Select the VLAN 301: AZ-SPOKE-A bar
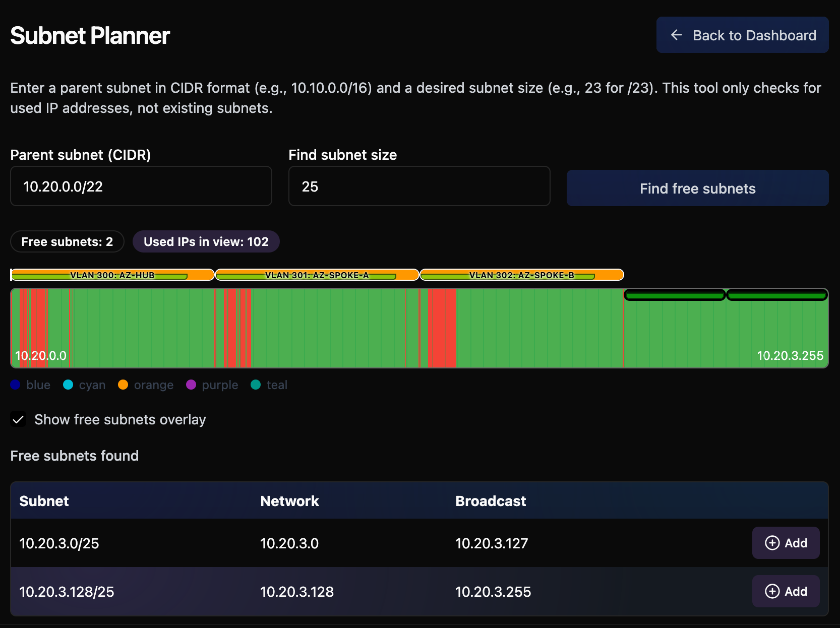The height and width of the screenshot is (628, 840). (x=317, y=275)
